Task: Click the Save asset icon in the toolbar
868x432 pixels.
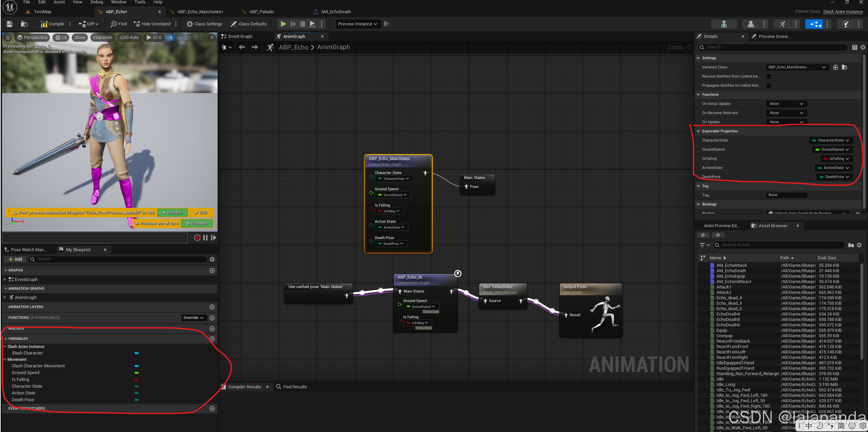Action: pos(9,24)
